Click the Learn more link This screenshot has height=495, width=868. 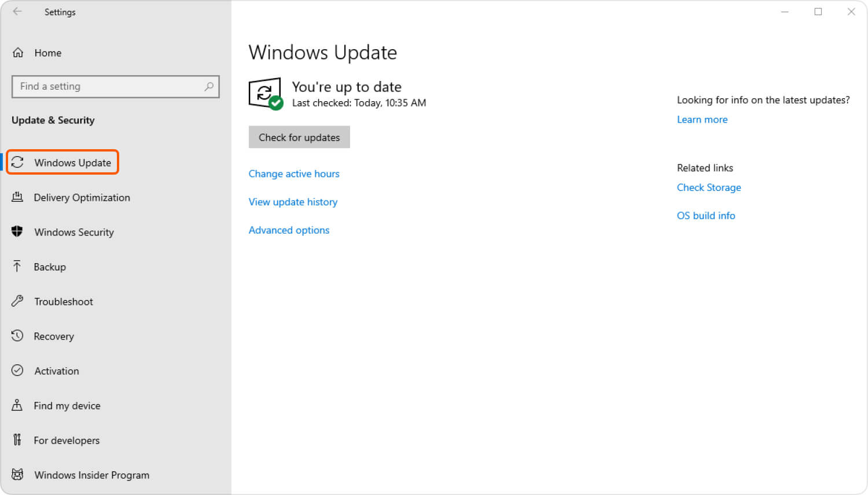(702, 119)
